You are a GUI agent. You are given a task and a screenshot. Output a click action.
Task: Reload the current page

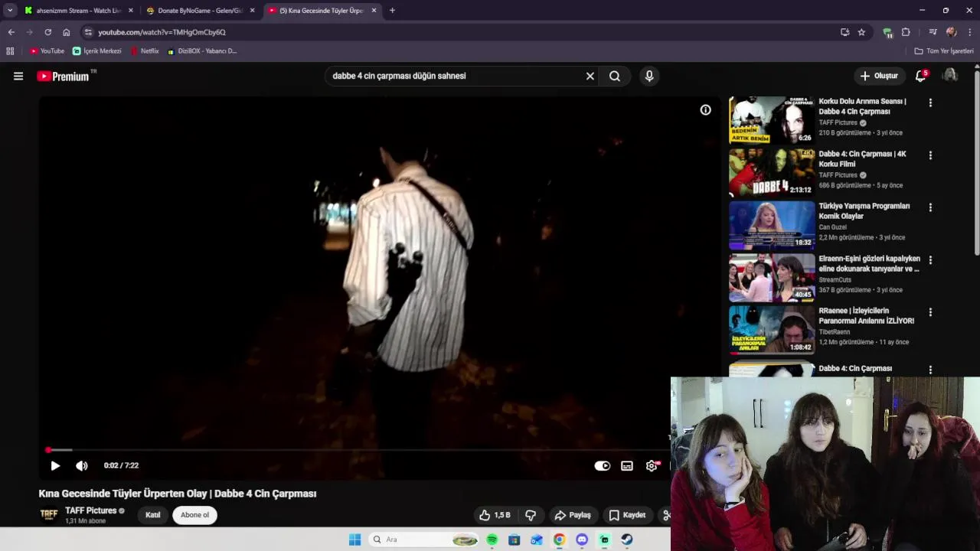[47, 32]
